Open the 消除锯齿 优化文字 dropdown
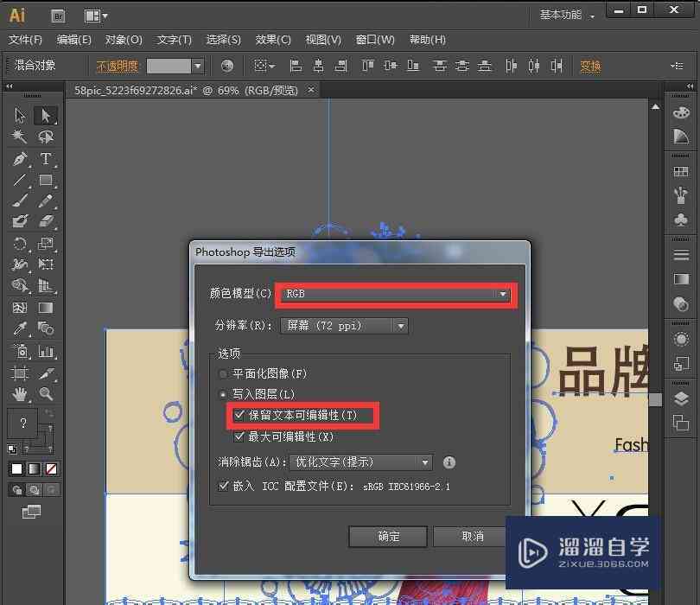This screenshot has height=605, width=700. [361, 462]
